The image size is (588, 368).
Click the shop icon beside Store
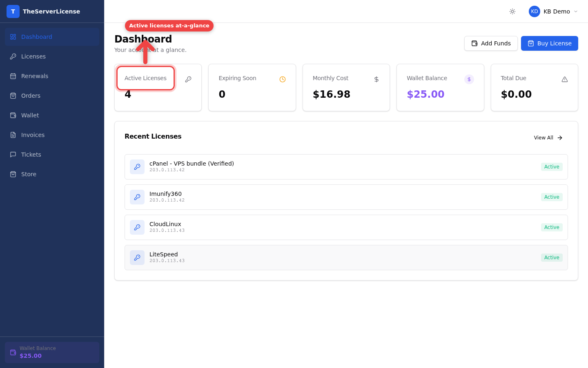[13, 174]
